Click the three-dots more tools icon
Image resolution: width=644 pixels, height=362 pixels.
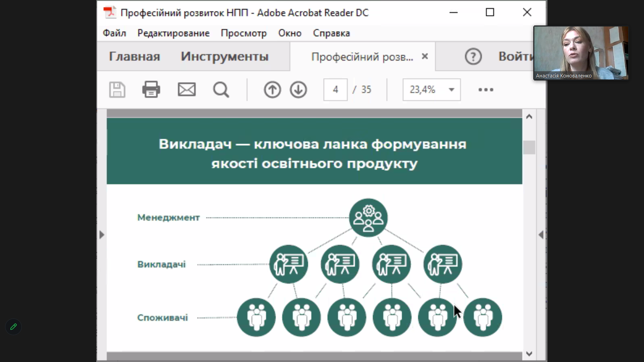tap(486, 90)
